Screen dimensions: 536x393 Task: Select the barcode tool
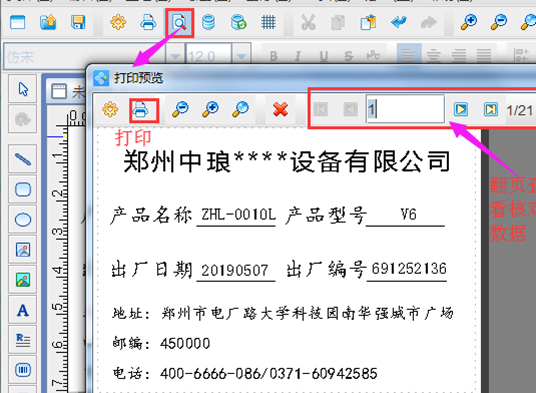(23, 370)
